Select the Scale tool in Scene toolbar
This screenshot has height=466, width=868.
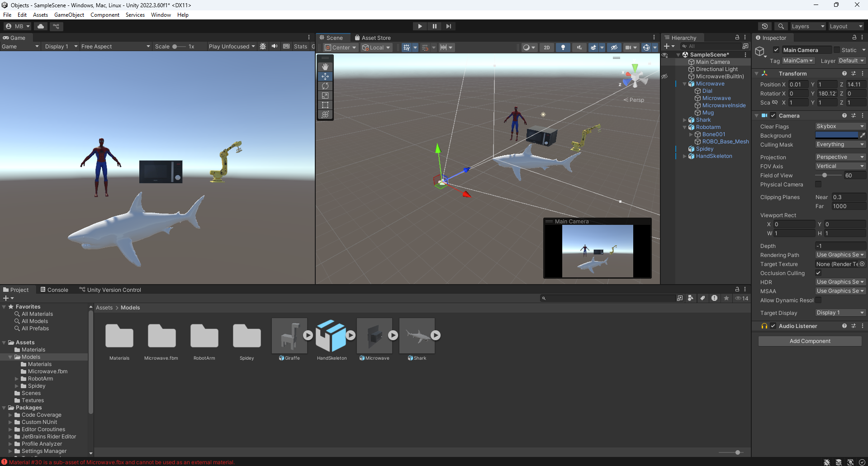pyautogui.click(x=325, y=95)
